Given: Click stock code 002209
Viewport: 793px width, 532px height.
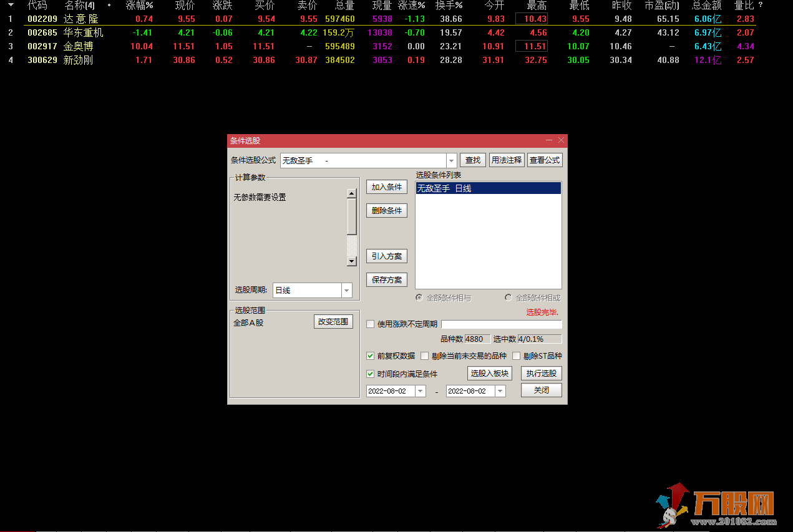Looking at the screenshot, I should [x=42, y=19].
